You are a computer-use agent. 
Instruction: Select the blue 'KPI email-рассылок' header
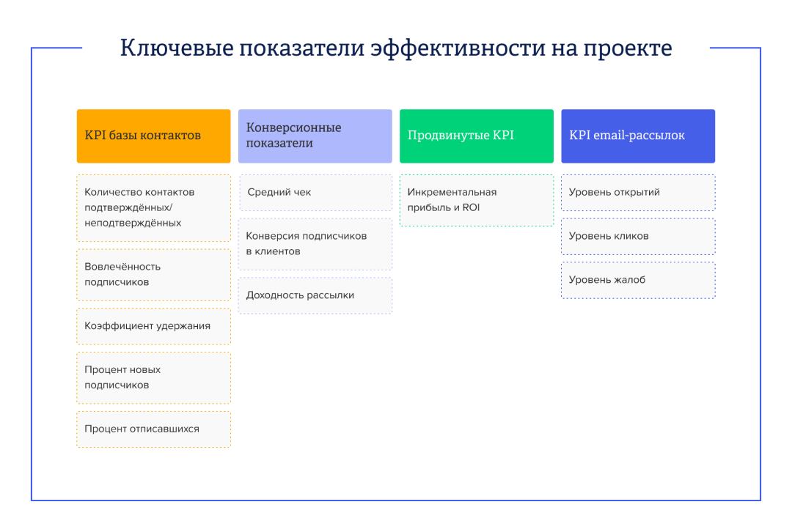639,136
